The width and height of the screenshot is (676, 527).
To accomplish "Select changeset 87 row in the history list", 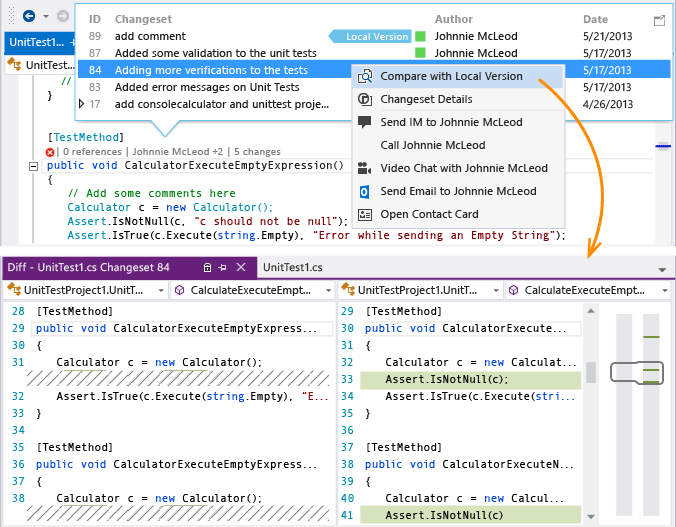I will pyautogui.click(x=215, y=53).
